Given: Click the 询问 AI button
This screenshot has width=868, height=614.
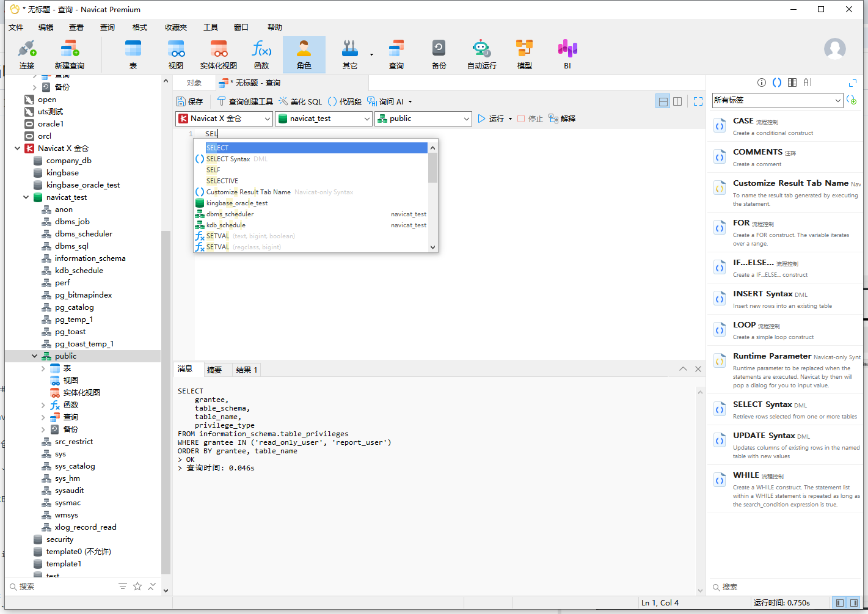Looking at the screenshot, I should click(x=385, y=101).
